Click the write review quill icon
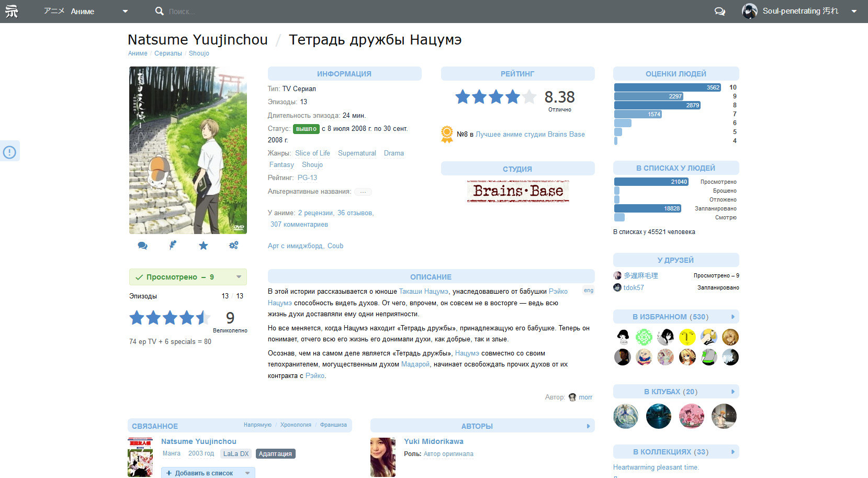The width and height of the screenshot is (868, 478). coord(173,245)
